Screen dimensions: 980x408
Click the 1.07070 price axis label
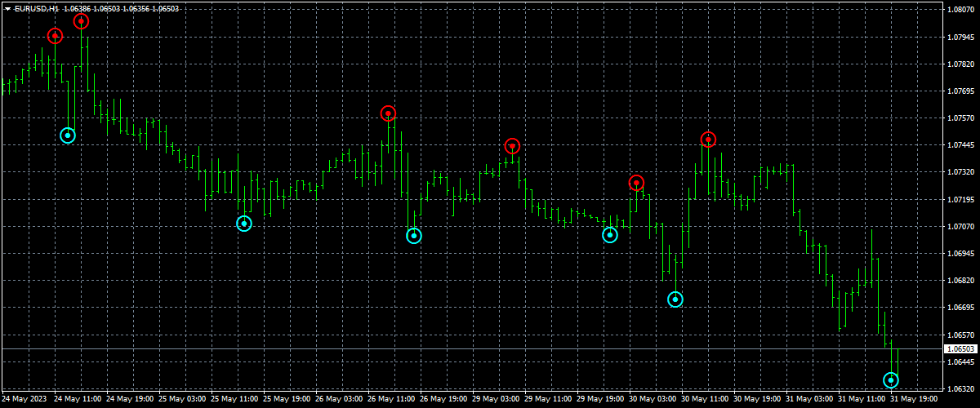click(961, 227)
